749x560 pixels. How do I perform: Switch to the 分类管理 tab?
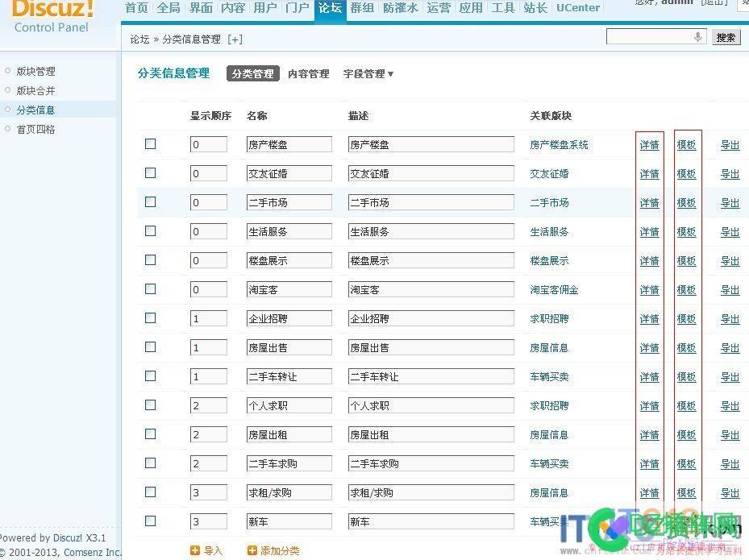tap(252, 73)
